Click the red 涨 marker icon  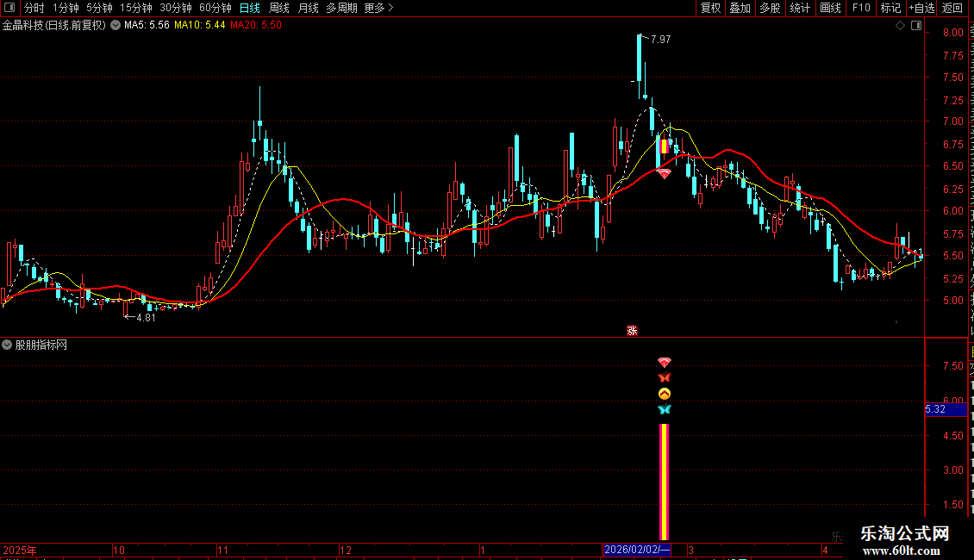[x=632, y=330]
